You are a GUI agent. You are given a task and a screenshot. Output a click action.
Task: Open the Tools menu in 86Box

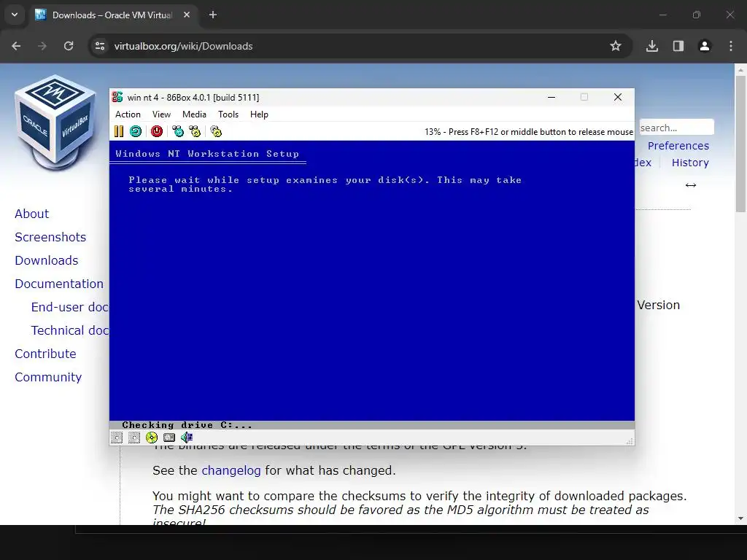(x=228, y=114)
